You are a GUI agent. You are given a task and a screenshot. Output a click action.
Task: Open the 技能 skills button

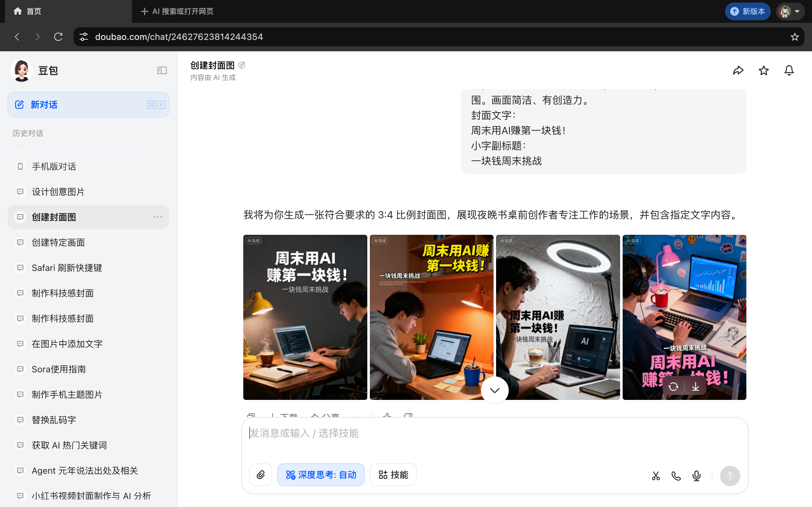coord(393,474)
